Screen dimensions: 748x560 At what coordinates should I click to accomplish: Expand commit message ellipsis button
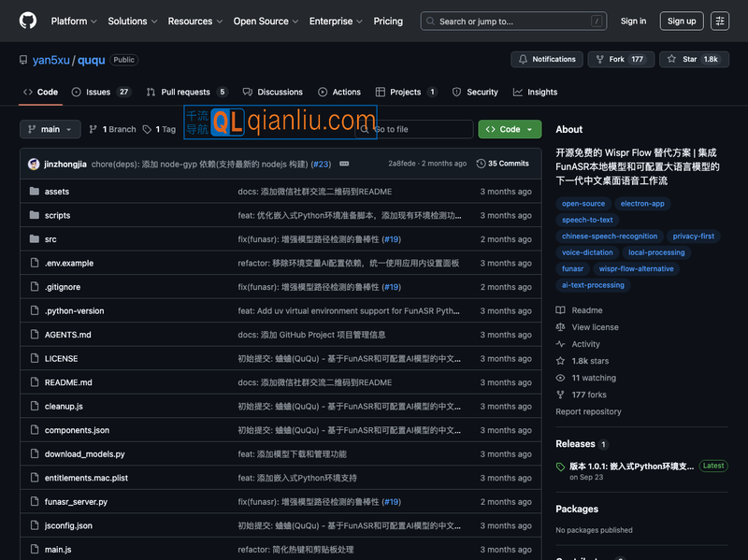(344, 164)
